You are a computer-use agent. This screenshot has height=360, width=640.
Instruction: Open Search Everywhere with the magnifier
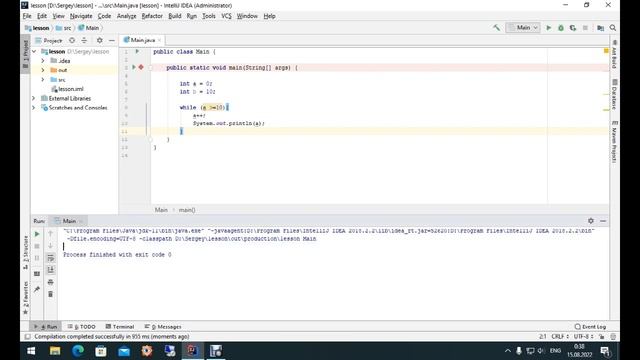(613, 28)
